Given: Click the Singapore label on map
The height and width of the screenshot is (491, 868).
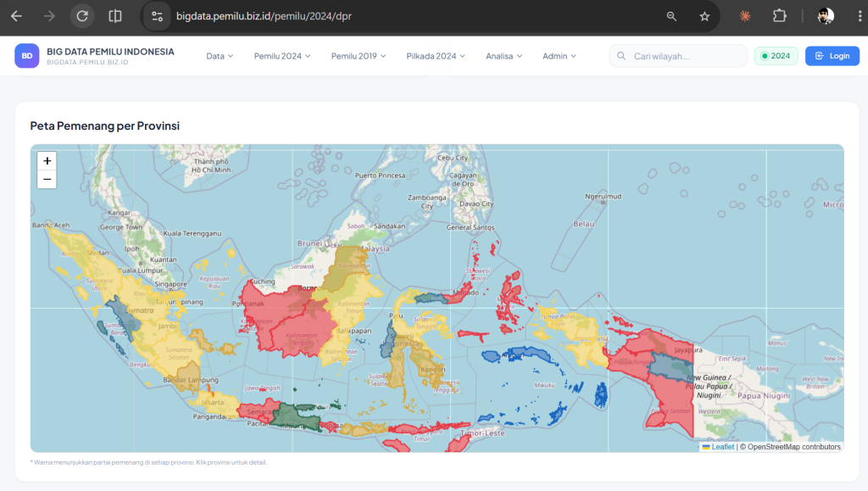Looking at the screenshot, I should pos(170,284).
